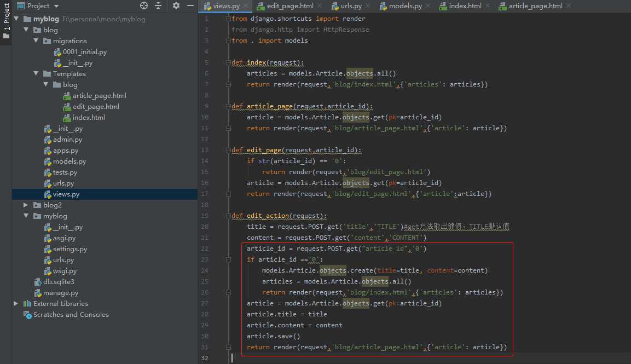Screen dimensions: 631x364
Task: Click the Templates folder icon
Action: (47, 74)
